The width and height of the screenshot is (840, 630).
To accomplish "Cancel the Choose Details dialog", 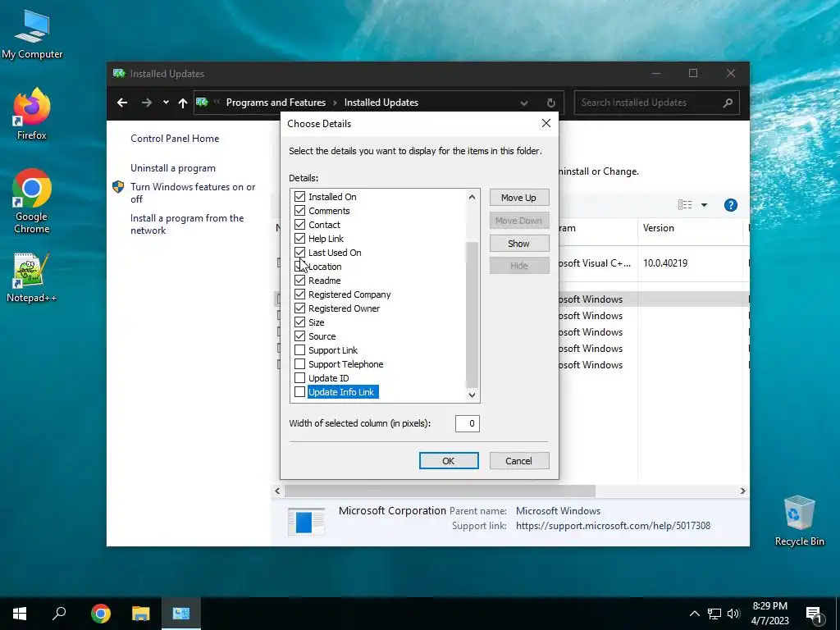I will [x=518, y=461].
